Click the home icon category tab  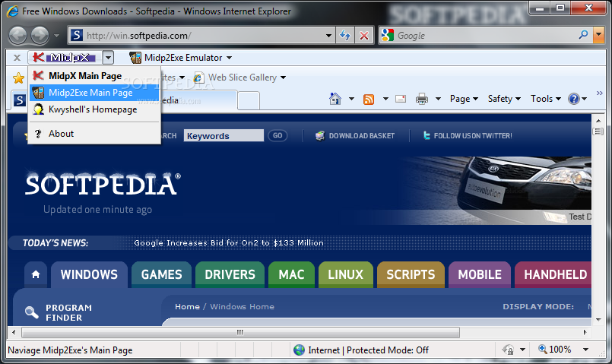pos(36,274)
